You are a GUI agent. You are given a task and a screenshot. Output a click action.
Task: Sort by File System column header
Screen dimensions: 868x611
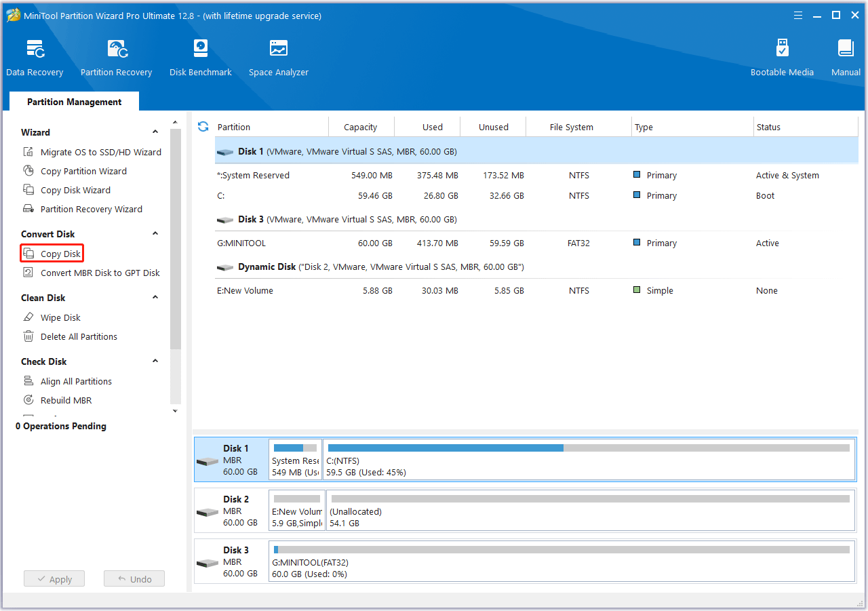pyautogui.click(x=571, y=127)
